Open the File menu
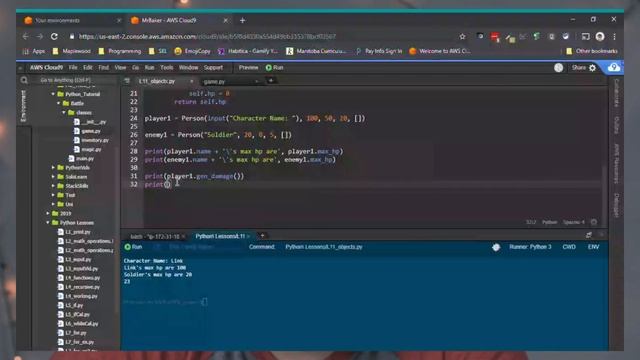The height and width of the screenshot is (360, 640). click(73, 68)
